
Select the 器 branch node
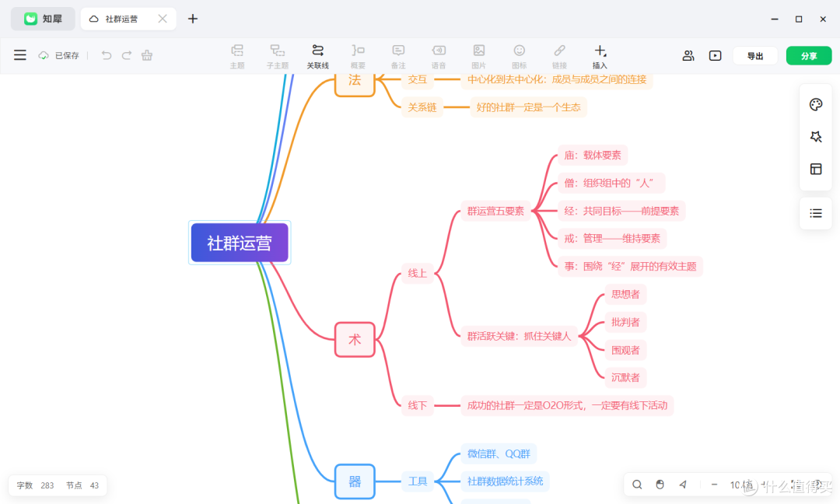[x=355, y=481]
